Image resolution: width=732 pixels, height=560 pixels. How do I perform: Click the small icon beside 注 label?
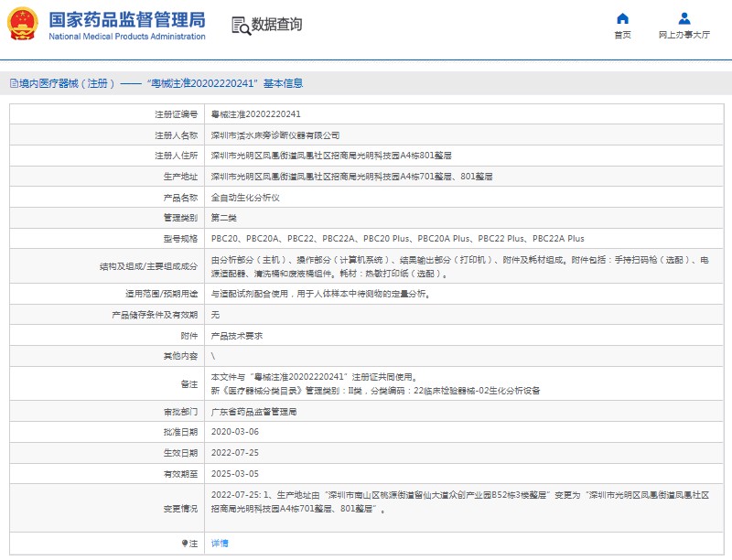[186, 543]
